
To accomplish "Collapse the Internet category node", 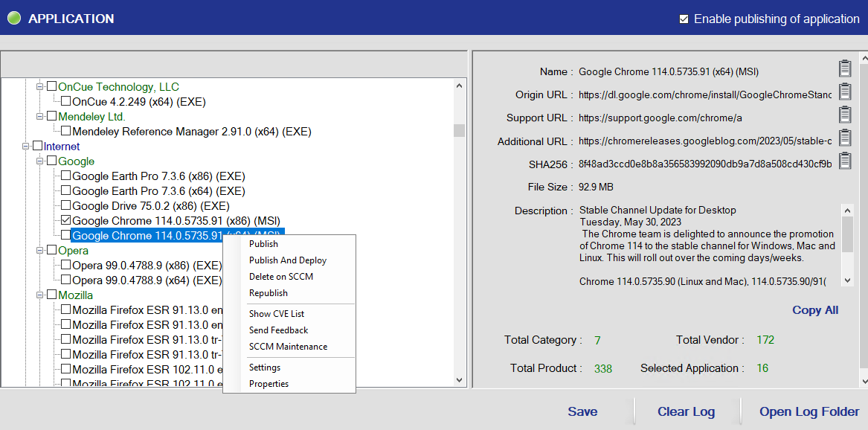I will click(26, 147).
